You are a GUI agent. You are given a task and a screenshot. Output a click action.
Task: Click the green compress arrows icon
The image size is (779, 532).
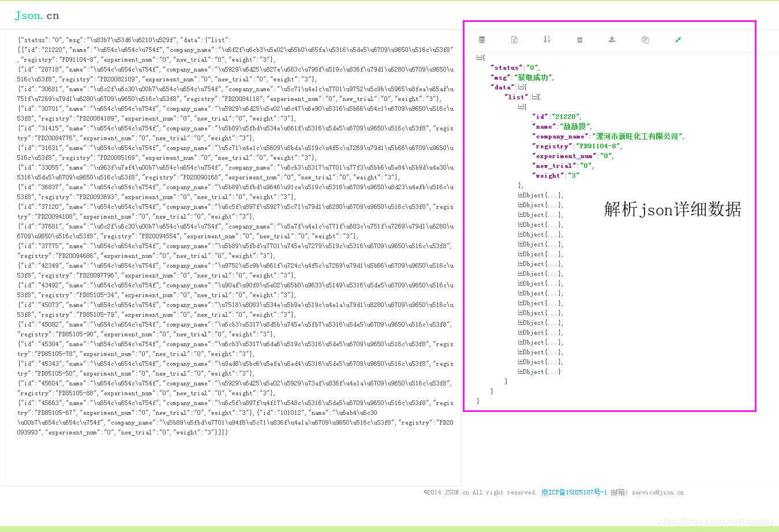click(678, 40)
